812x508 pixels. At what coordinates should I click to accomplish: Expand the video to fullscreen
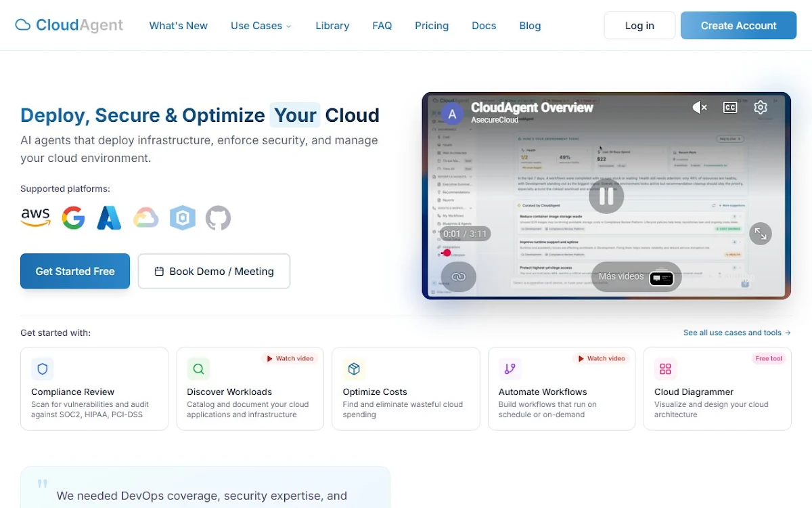761,234
